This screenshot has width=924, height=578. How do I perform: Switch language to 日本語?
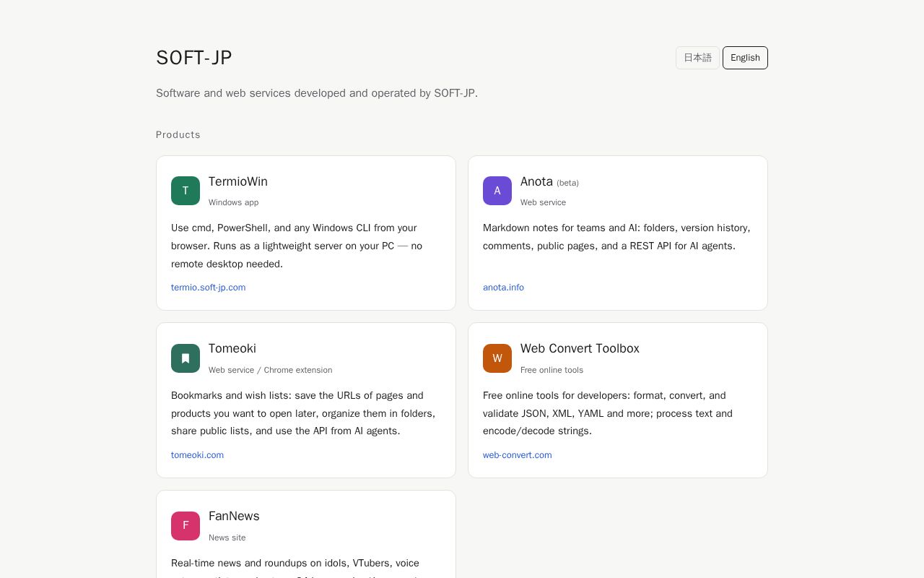[x=697, y=58]
